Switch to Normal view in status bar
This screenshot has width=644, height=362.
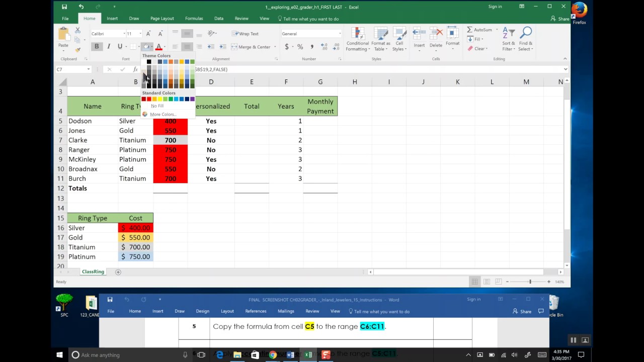point(474,282)
